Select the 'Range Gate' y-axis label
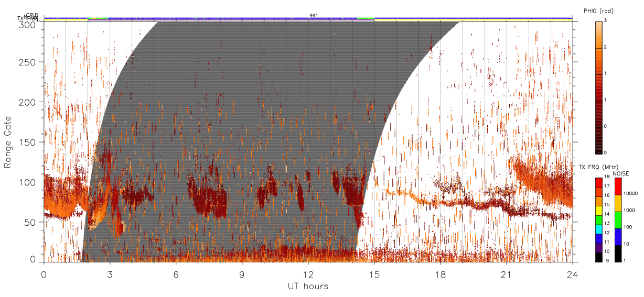Image resolution: width=644 pixels, height=297 pixels. point(8,142)
